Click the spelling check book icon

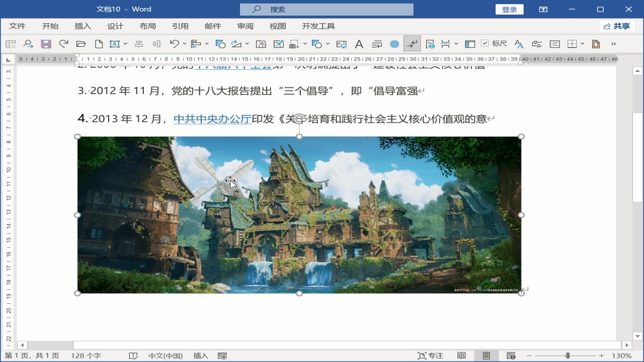(133, 356)
